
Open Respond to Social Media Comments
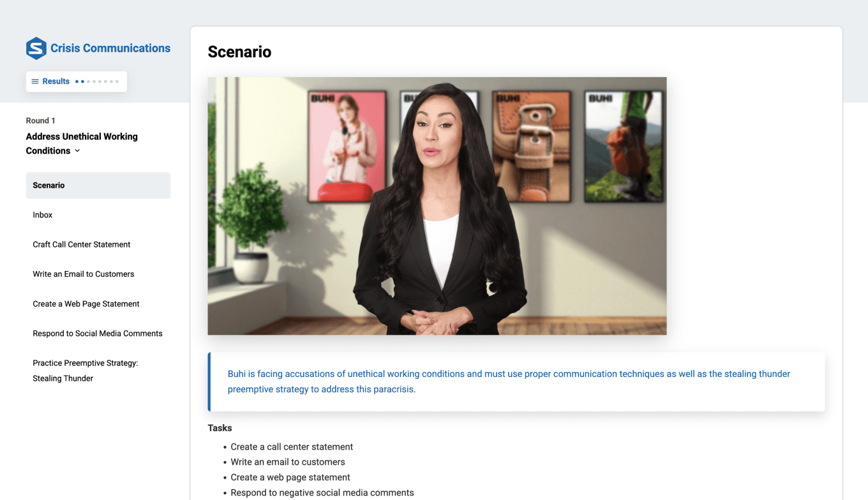pos(98,334)
